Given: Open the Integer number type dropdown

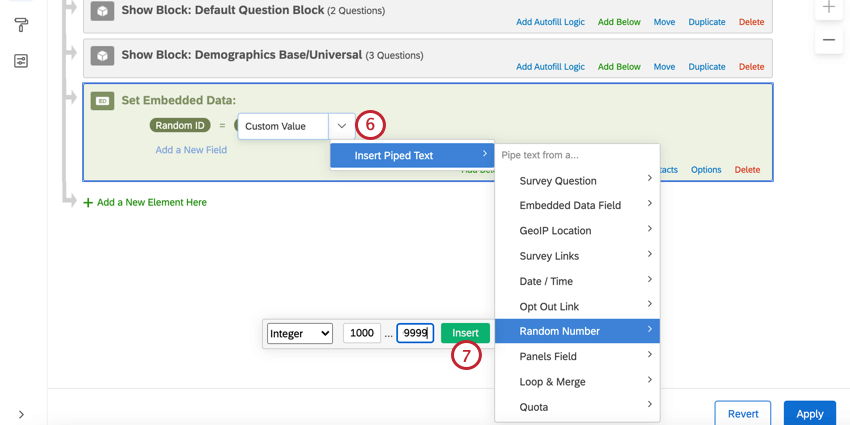Looking at the screenshot, I should coord(299,333).
